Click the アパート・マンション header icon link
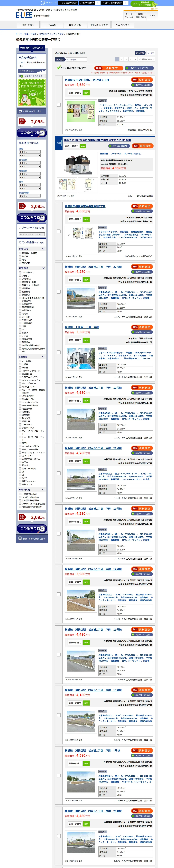 (x=129, y=15)
